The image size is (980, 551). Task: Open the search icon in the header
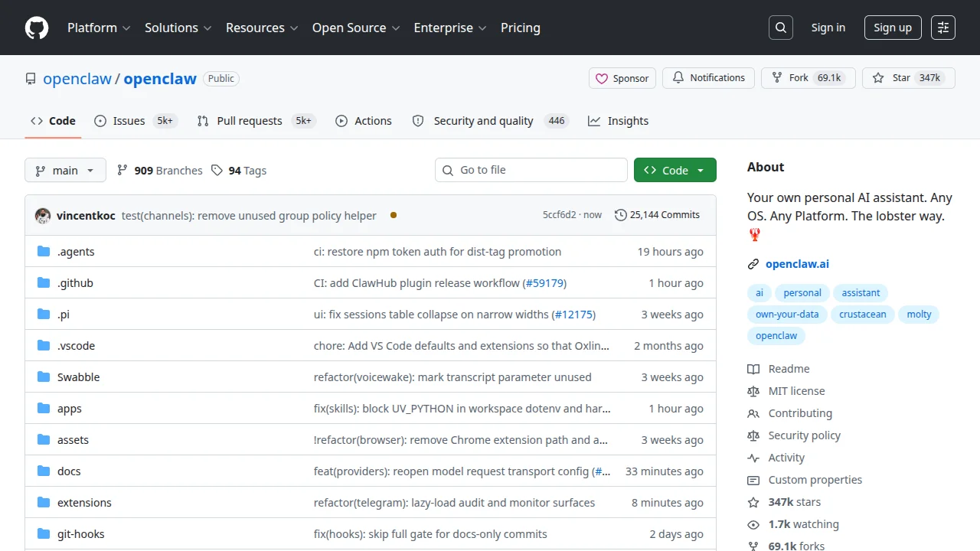780,28
